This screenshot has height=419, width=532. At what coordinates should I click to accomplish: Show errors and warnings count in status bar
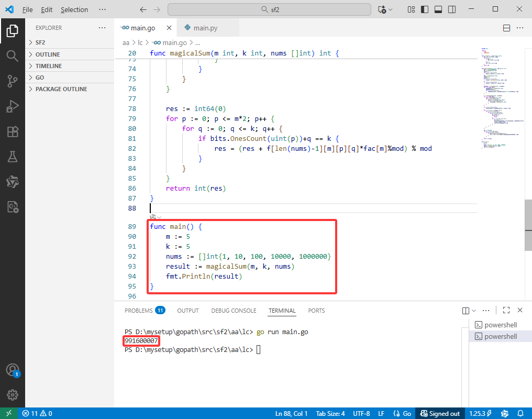37,413
